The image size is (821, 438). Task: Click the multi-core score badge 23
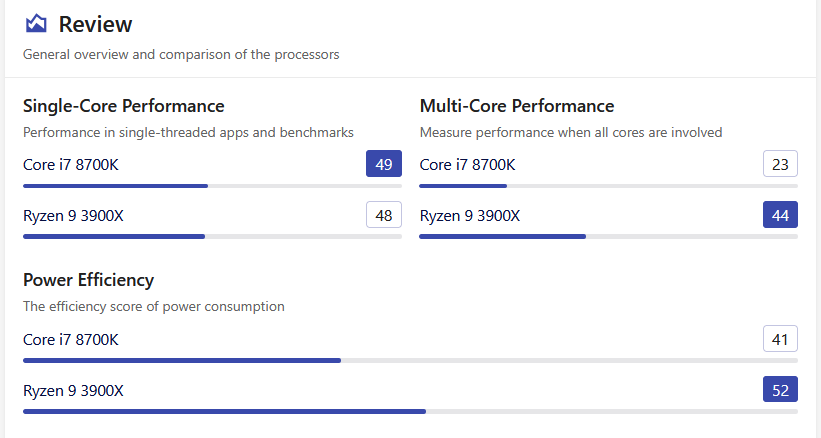[x=780, y=164]
